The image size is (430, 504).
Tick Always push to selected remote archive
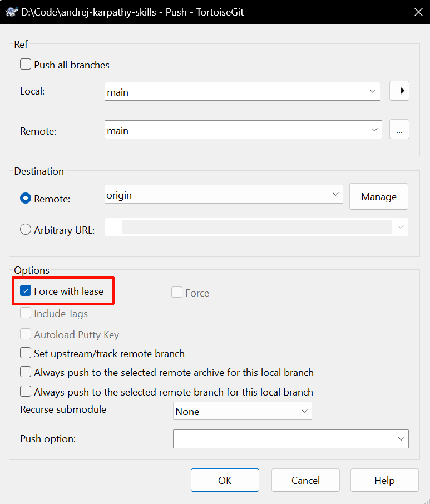tap(26, 372)
